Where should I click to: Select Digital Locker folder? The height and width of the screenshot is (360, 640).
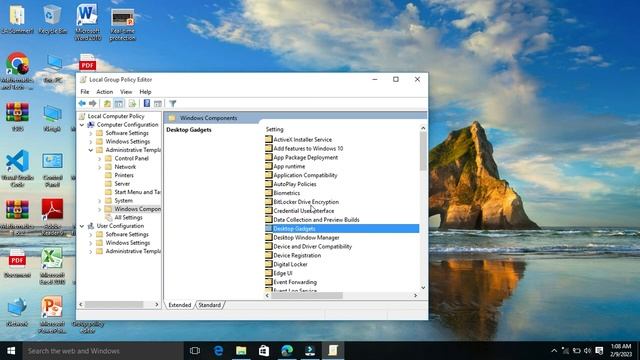click(x=290, y=264)
